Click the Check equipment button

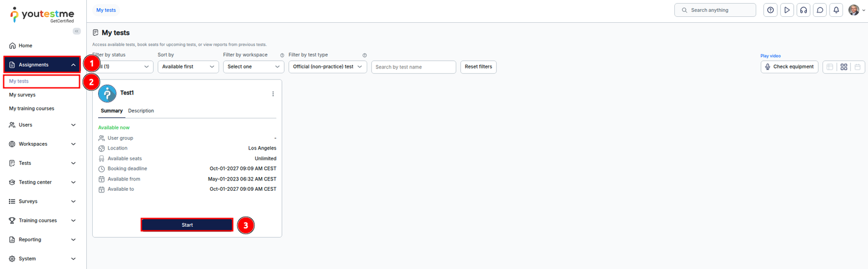(x=789, y=67)
